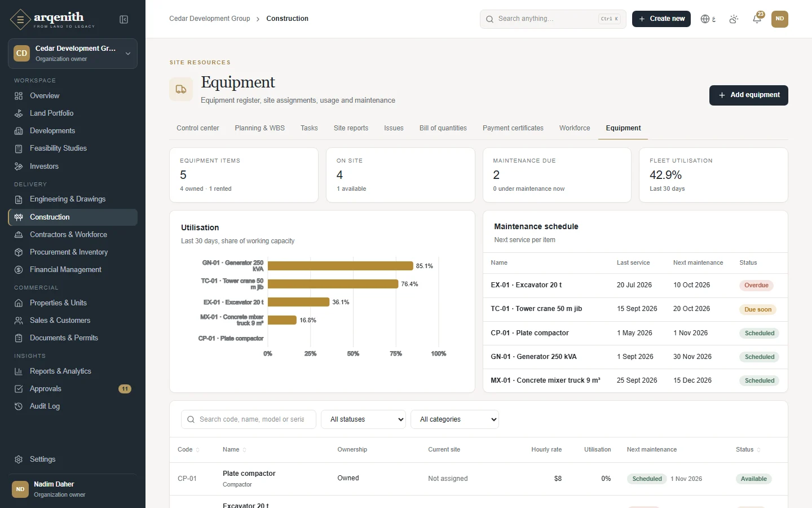Sort the table by Name column

234,450
